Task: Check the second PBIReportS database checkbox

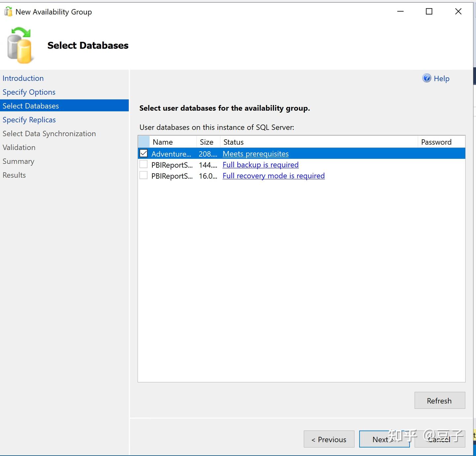Action: click(x=143, y=175)
